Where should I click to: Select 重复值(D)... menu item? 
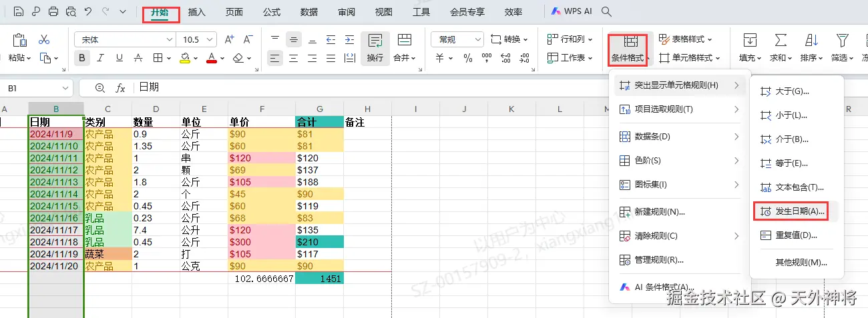[797, 235]
